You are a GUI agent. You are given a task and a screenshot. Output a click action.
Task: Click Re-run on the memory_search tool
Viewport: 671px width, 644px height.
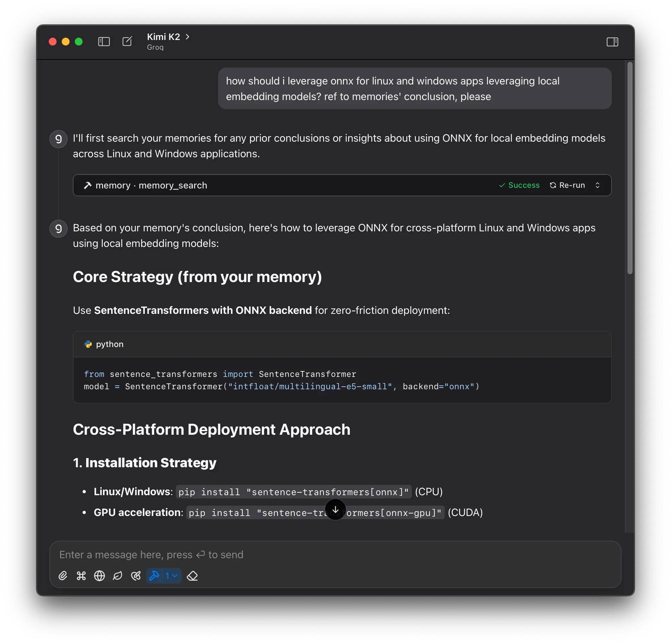point(568,185)
